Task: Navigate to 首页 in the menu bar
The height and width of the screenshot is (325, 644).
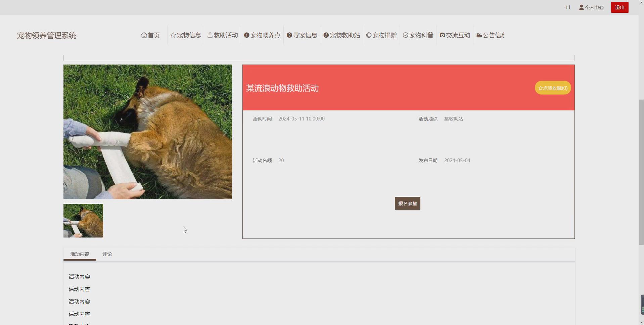Action: tap(153, 35)
